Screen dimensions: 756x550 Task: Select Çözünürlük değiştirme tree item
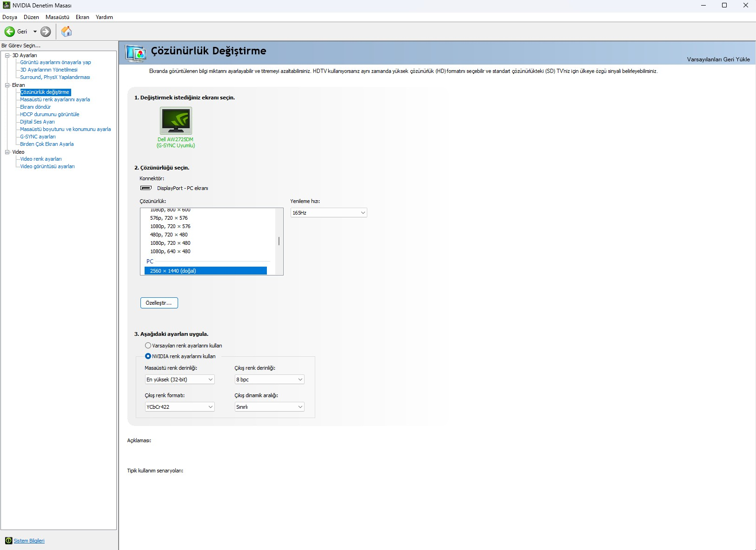coord(45,92)
